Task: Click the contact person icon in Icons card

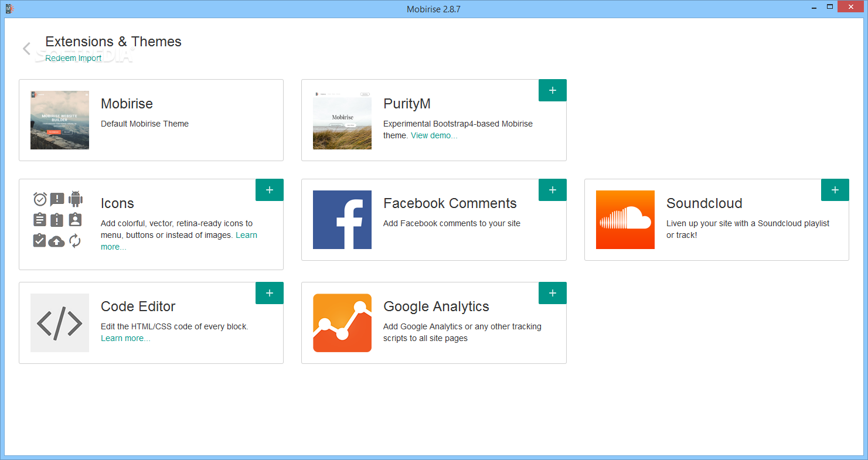Action: pyautogui.click(x=75, y=220)
